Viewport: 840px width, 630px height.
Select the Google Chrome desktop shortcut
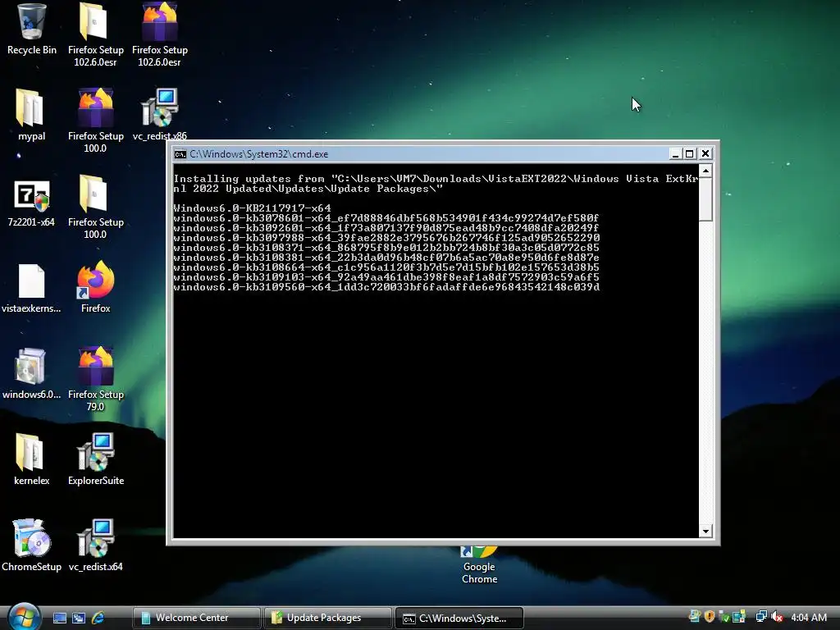point(479,566)
